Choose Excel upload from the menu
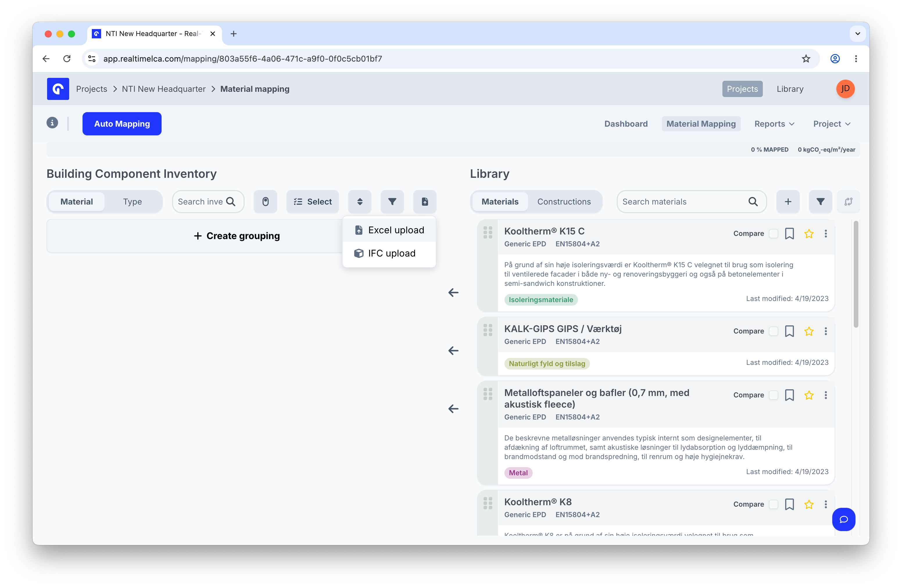 389,230
